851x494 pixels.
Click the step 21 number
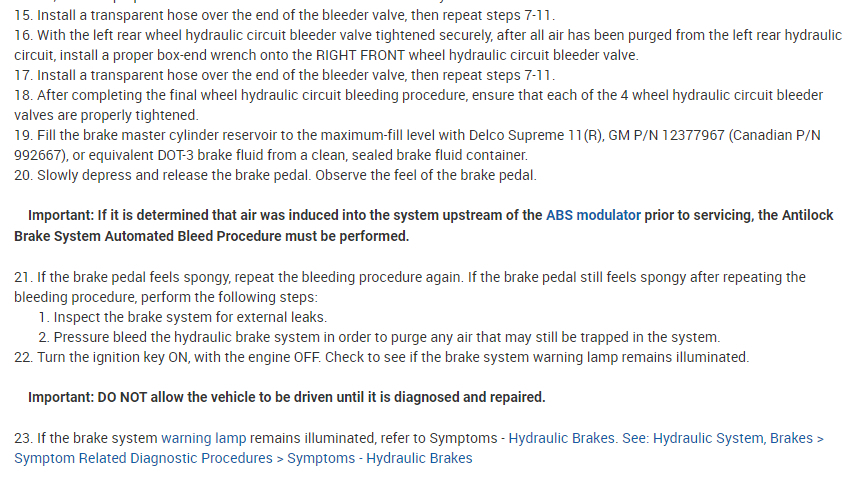[x=23, y=277]
